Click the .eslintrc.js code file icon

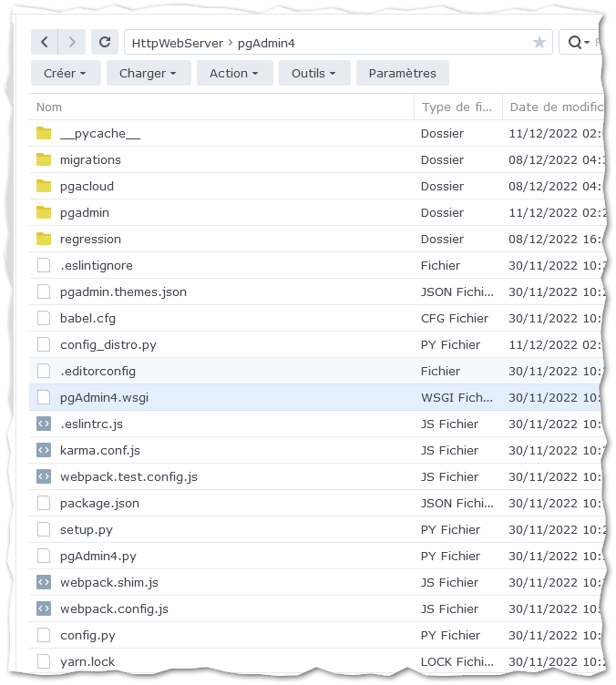(x=44, y=424)
